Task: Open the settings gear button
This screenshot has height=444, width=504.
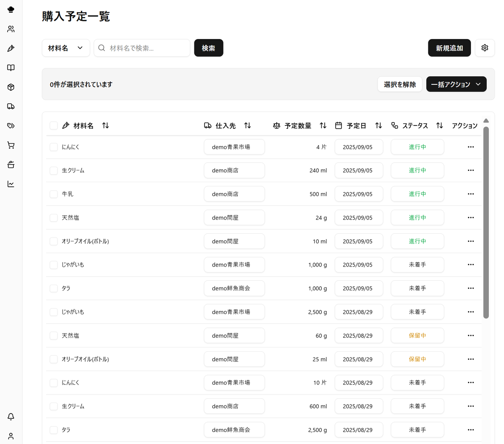Action: click(485, 48)
